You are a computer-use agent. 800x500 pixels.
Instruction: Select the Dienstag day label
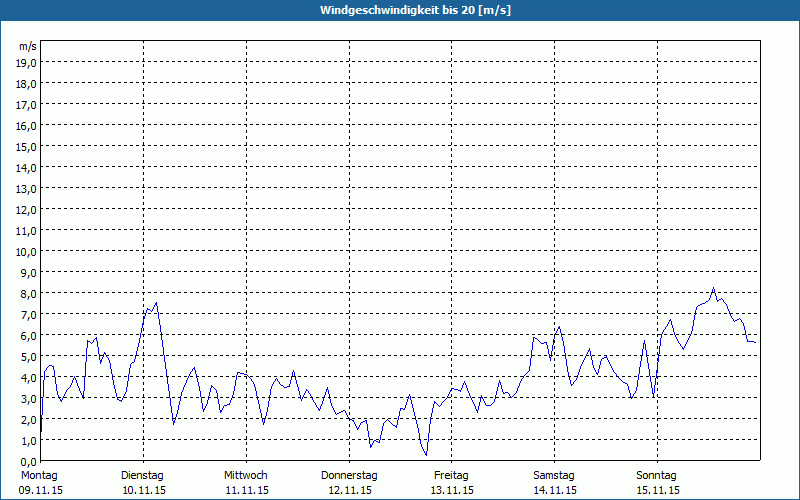142,475
